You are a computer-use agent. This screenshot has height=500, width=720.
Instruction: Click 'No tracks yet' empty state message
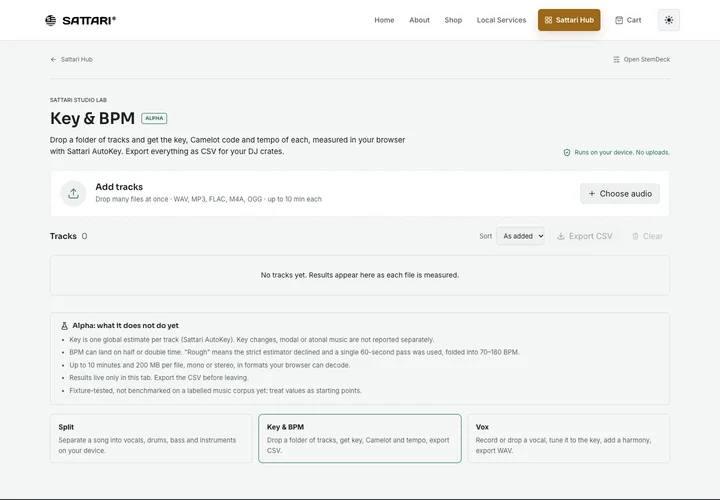360,275
